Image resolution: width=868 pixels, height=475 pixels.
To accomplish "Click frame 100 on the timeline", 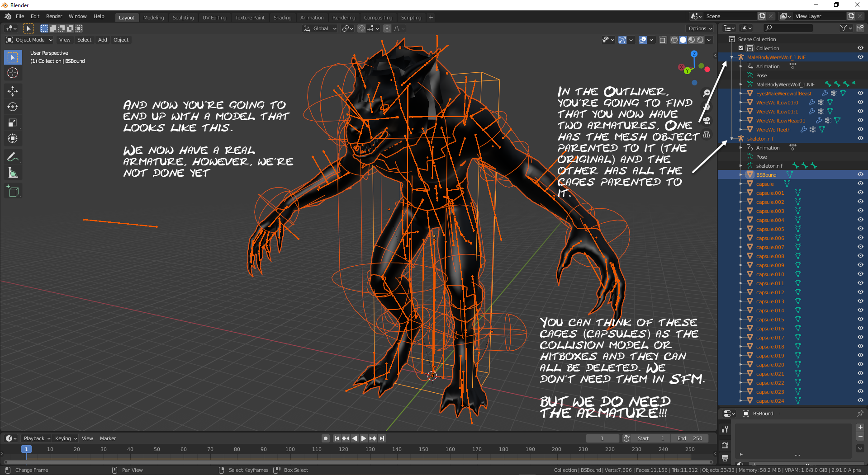I will pos(290,449).
